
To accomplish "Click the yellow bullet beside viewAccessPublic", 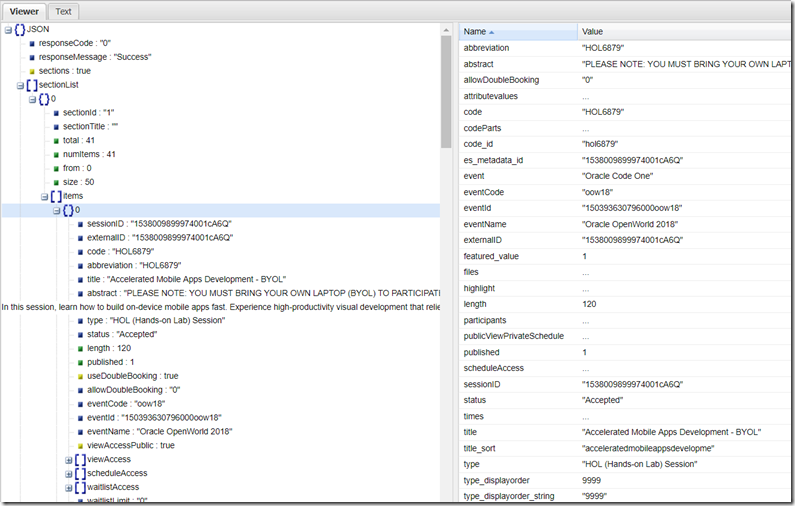I will pos(80,446).
